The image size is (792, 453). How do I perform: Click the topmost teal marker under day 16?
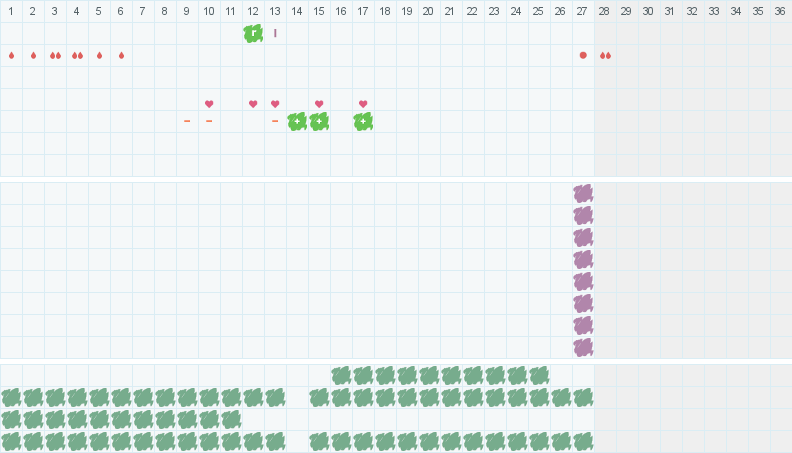point(341,375)
